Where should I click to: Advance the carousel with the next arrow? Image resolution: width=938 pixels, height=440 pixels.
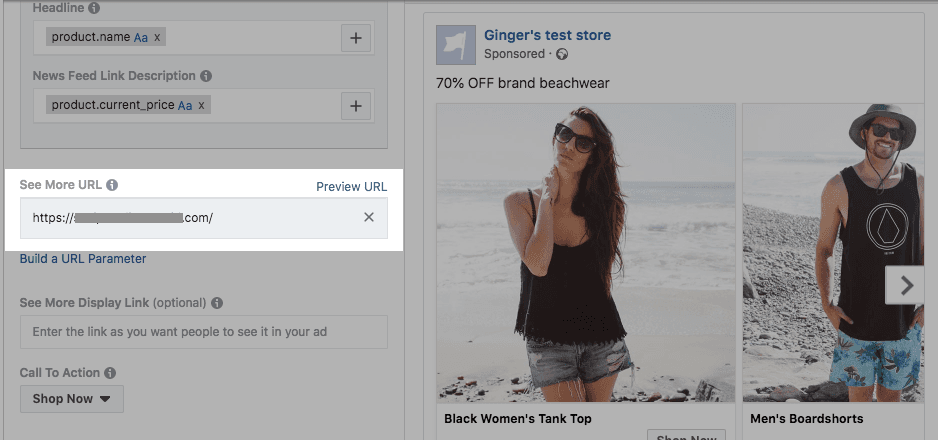907,286
